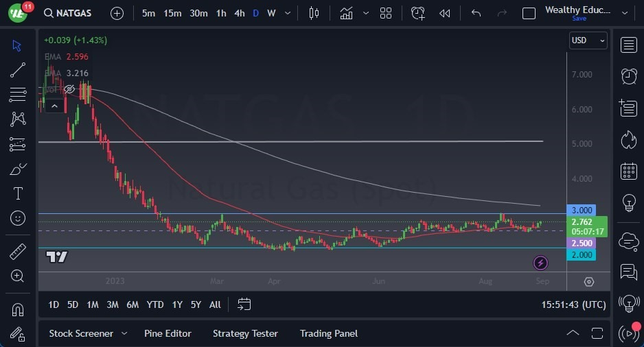This screenshot has height=347, width=644.
Task: Choose the text annotation tool
Action: pos(18,193)
